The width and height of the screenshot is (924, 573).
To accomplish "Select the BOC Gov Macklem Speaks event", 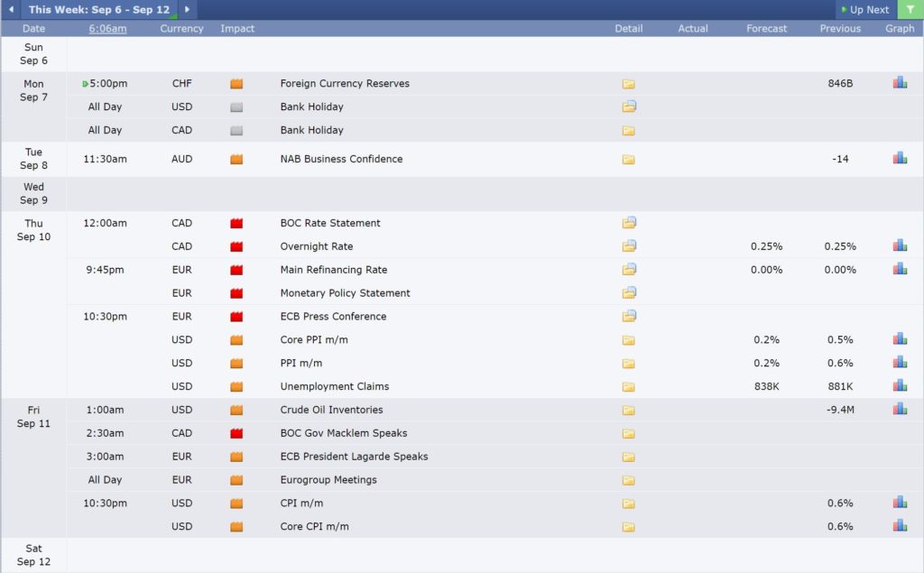I will click(x=344, y=433).
